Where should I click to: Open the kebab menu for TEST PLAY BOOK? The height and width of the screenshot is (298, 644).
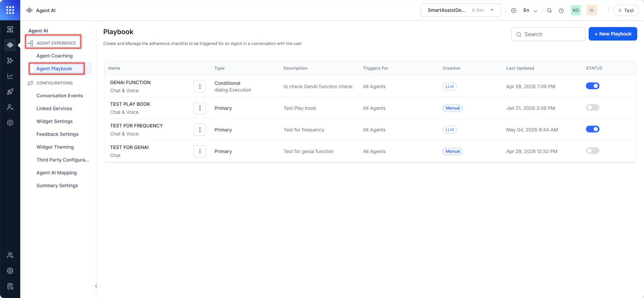tap(200, 108)
